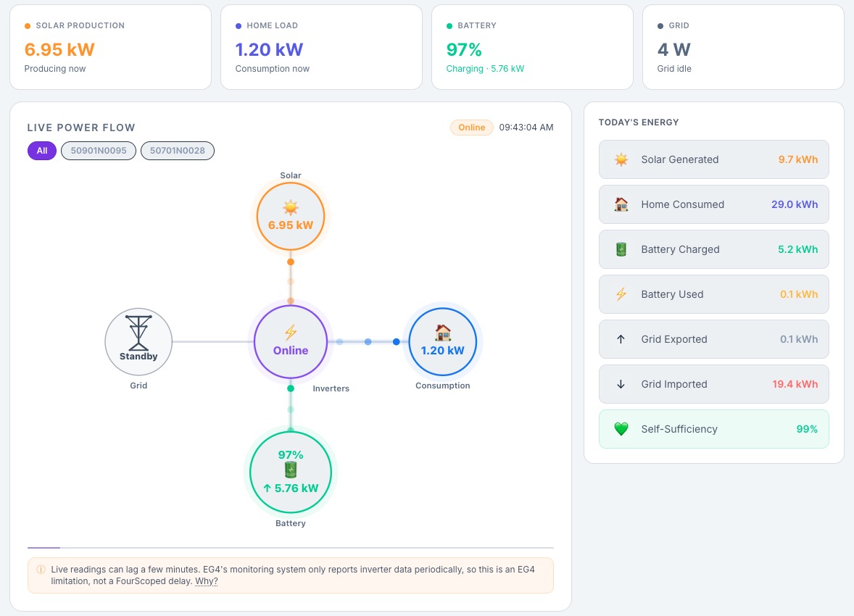This screenshot has height=616, width=854.
Task: Click the up arrow beside Grid Exported
Action: (x=621, y=338)
